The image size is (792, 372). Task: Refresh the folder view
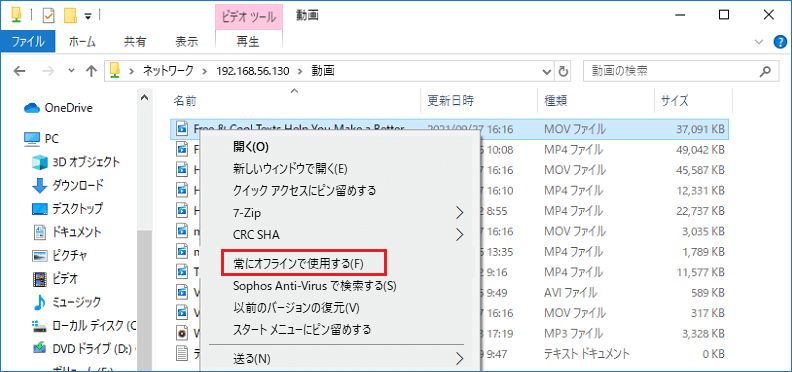pyautogui.click(x=563, y=71)
